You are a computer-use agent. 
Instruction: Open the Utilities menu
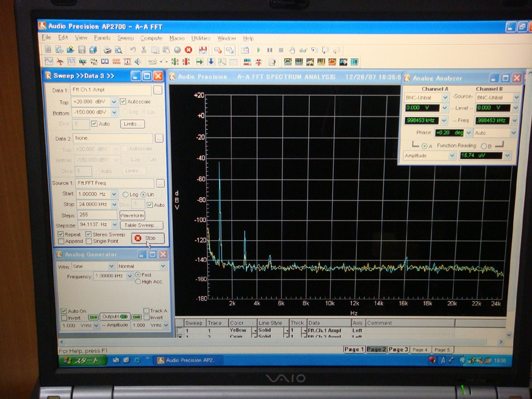click(x=201, y=38)
